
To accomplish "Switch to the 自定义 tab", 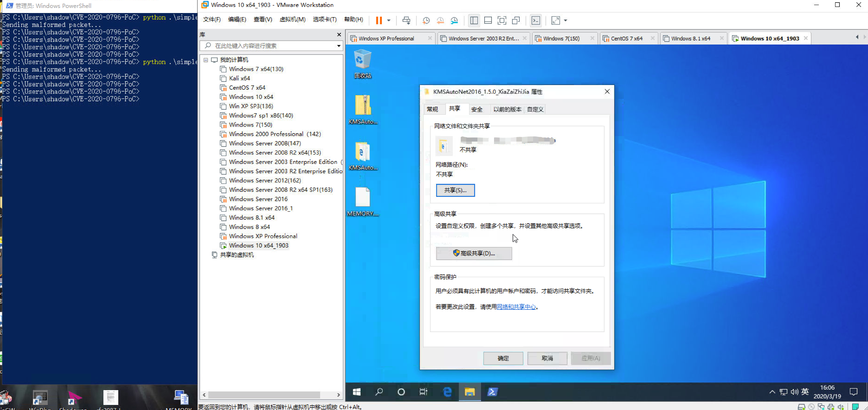I will (x=535, y=109).
